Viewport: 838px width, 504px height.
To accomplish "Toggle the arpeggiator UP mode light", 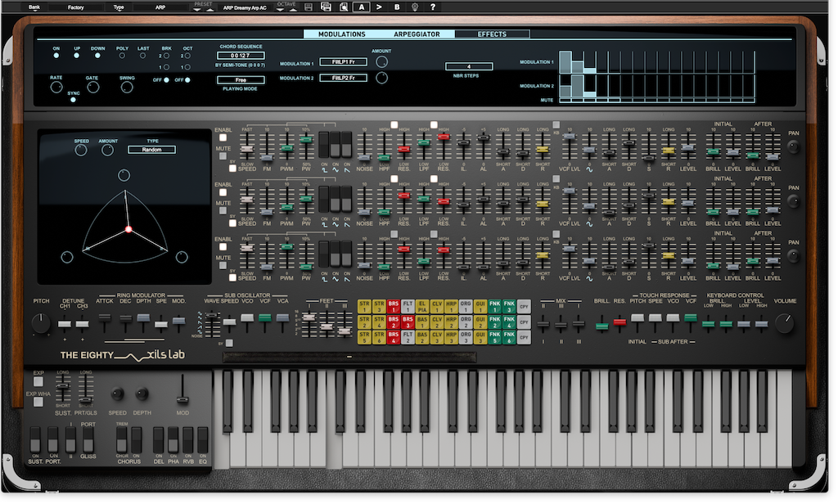I will [x=77, y=56].
